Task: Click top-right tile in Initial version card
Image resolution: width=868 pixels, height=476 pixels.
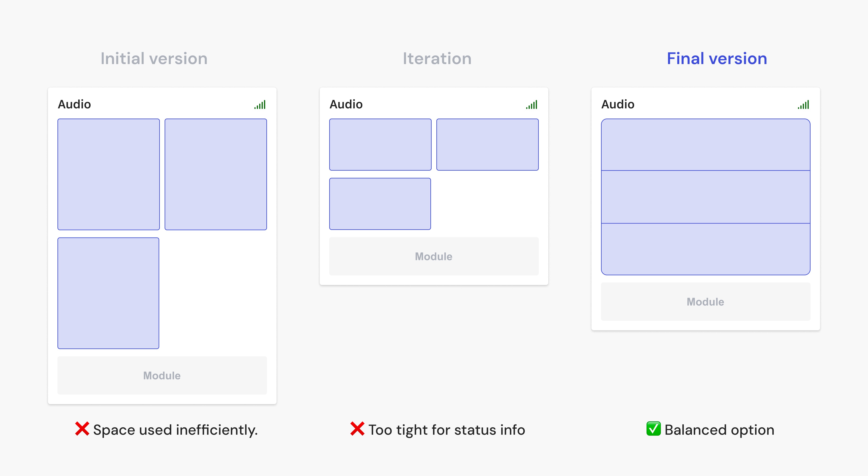Action: pyautogui.click(x=216, y=174)
